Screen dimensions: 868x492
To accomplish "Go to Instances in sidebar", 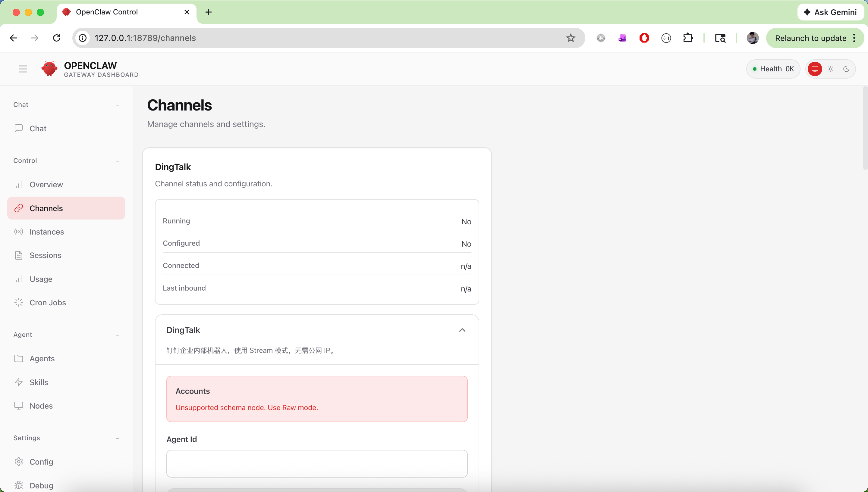I will tap(47, 232).
